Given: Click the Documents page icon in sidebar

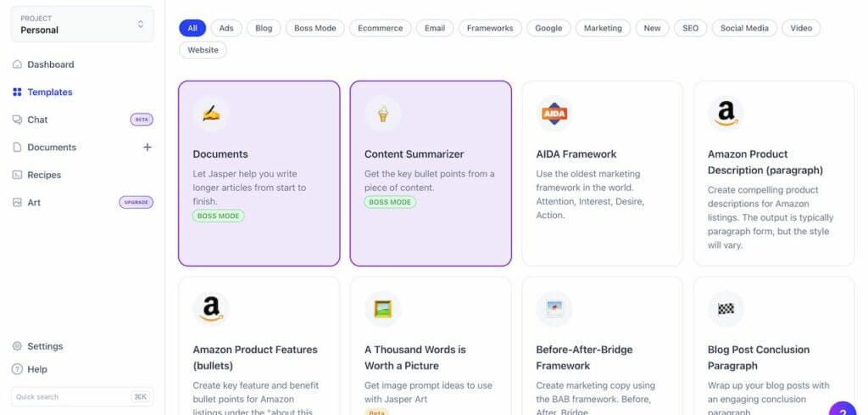Looking at the screenshot, I should pyautogui.click(x=17, y=148).
